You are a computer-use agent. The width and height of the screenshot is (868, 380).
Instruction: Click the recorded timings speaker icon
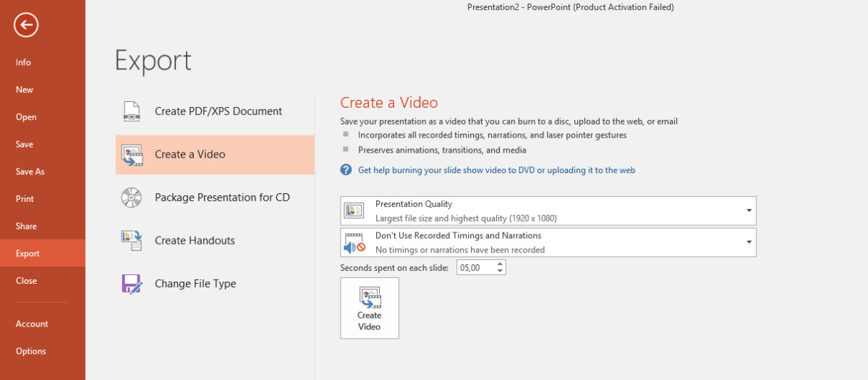(354, 242)
